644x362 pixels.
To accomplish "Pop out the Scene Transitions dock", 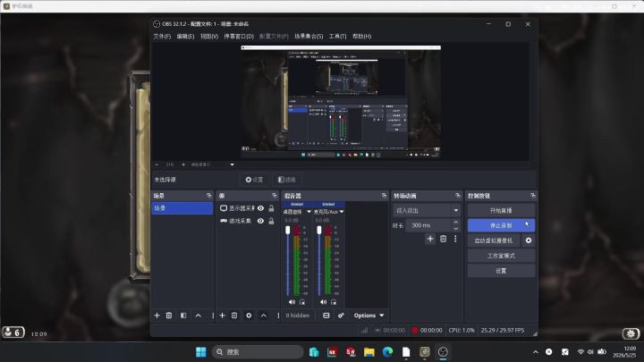I will coord(458,196).
